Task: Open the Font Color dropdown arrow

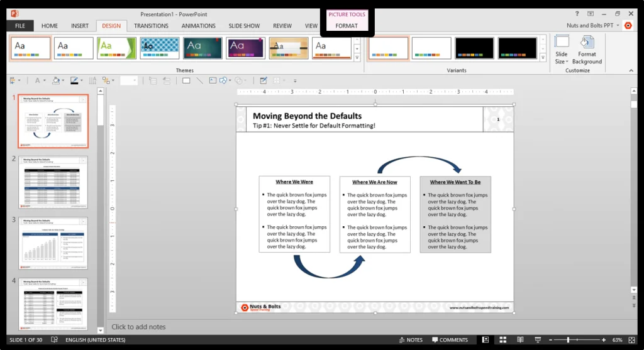Action: (45, 80)
